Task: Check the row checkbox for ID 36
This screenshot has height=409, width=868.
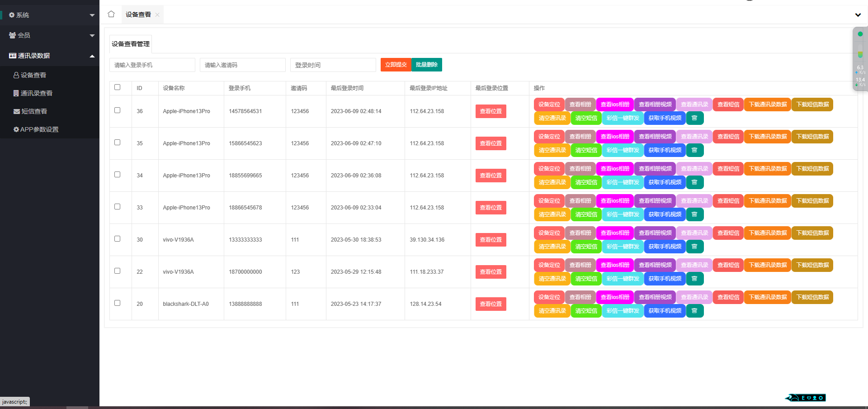Action: point(118,110)
